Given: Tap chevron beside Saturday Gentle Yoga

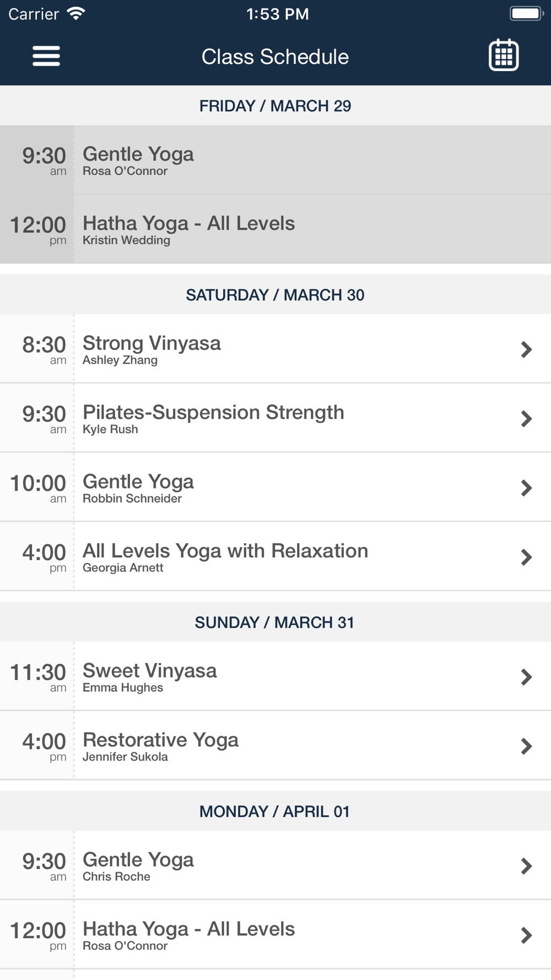Looking at the screenshot, I should [x=526, y=488].
